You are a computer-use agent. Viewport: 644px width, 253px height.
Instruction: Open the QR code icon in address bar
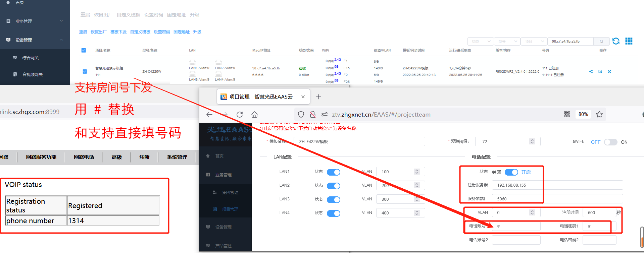click(x=567, y=115)
